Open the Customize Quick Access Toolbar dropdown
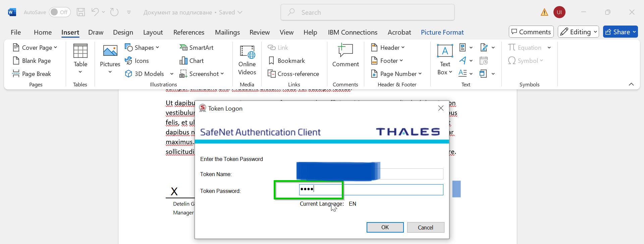Image resolution: width=644 pixels, height=244 pixels. click(129, 12)
